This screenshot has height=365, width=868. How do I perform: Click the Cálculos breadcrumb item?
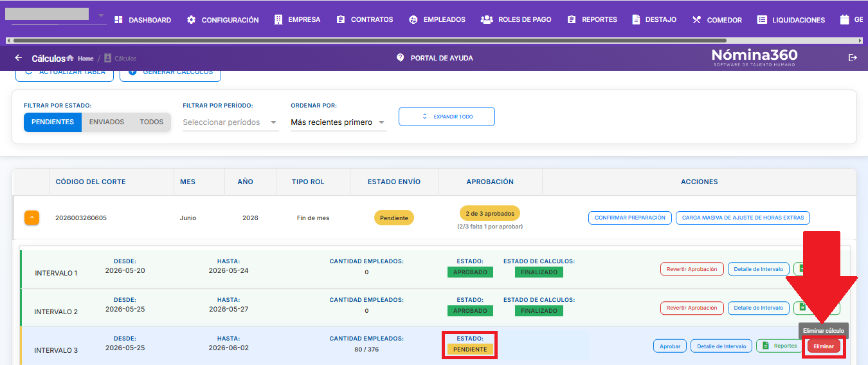[125, 59]
